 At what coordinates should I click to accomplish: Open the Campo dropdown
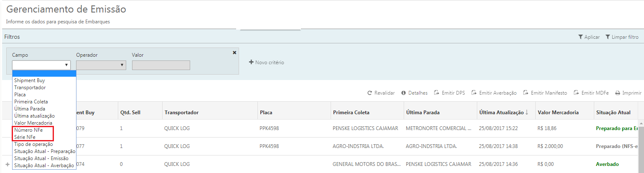(x=41, y=65)
